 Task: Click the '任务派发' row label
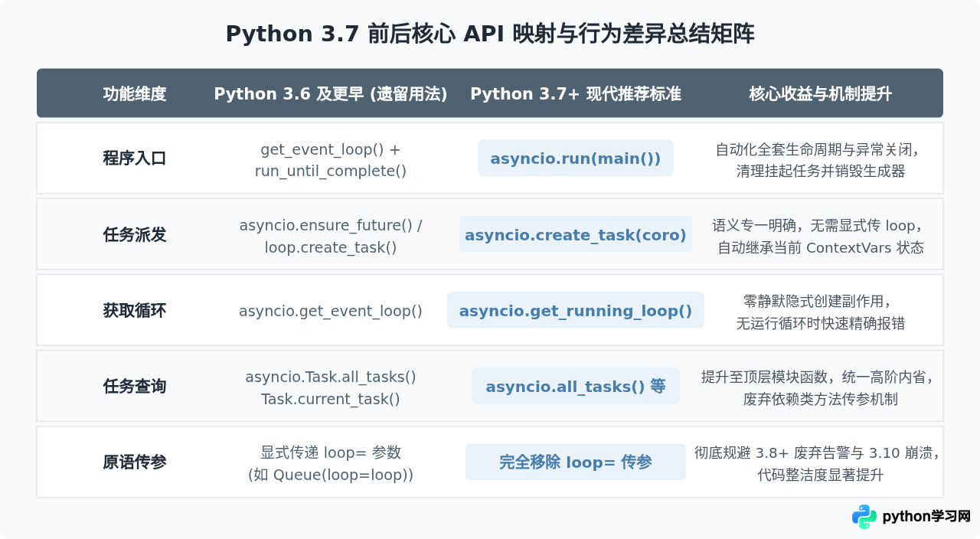pyautogui.click(x=135, y=235)
